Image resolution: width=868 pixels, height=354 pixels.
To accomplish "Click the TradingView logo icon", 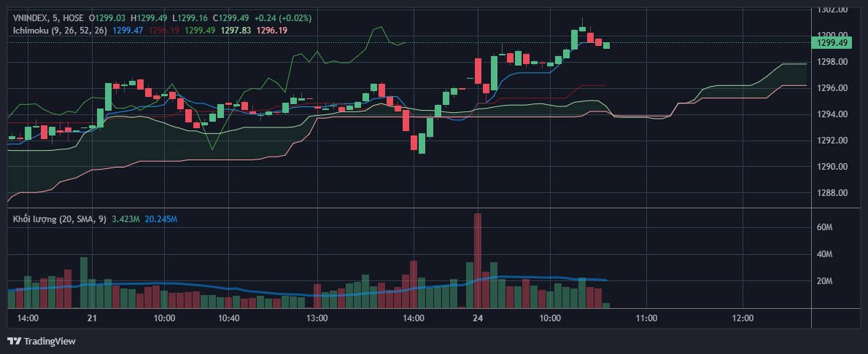I will [x=14, y=341].
